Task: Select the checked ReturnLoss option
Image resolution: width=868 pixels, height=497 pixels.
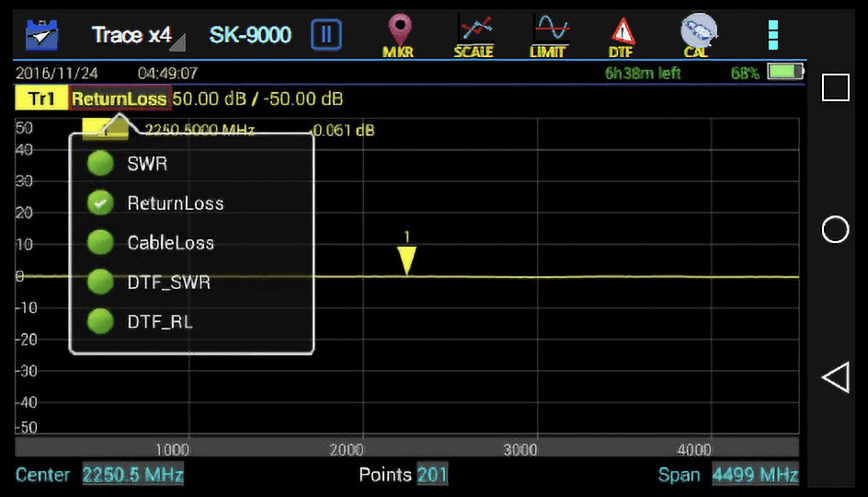Action: pyautogui.click(x=175, y=203)
